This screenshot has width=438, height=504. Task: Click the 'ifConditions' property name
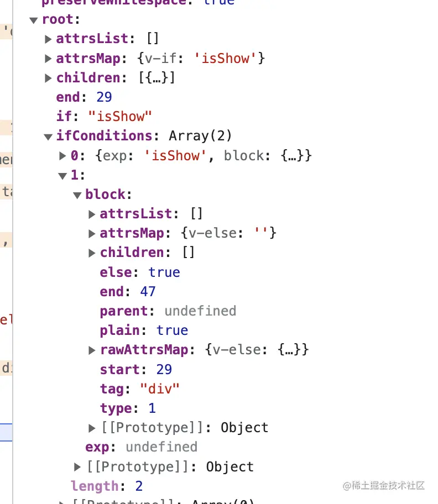pos(104,136)
